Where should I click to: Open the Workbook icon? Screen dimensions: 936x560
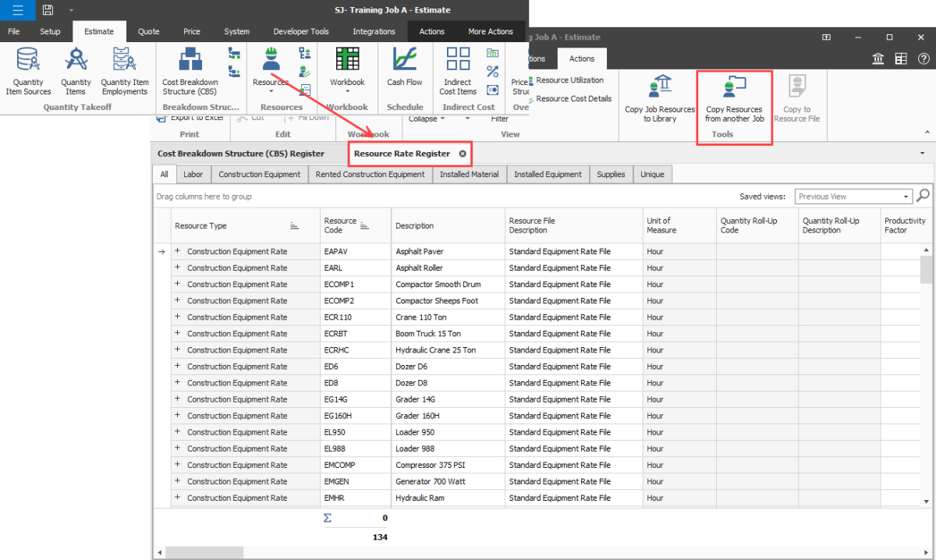[x=347, y=69]
